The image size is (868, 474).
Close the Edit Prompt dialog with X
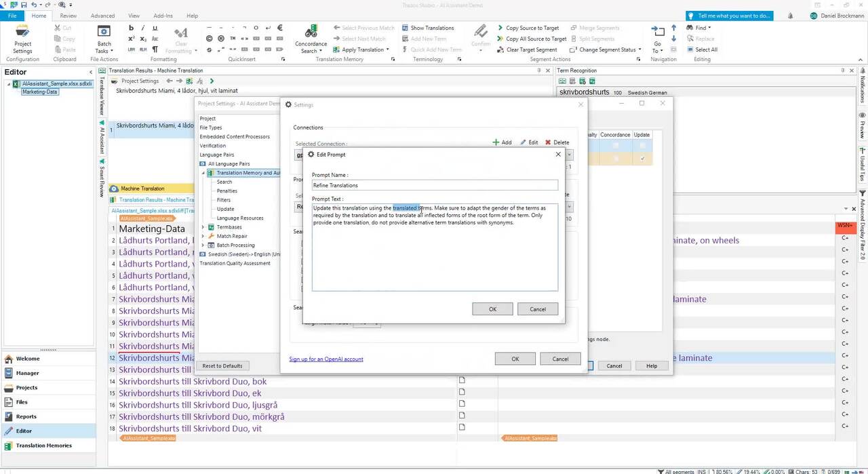[x=558, y=155]
